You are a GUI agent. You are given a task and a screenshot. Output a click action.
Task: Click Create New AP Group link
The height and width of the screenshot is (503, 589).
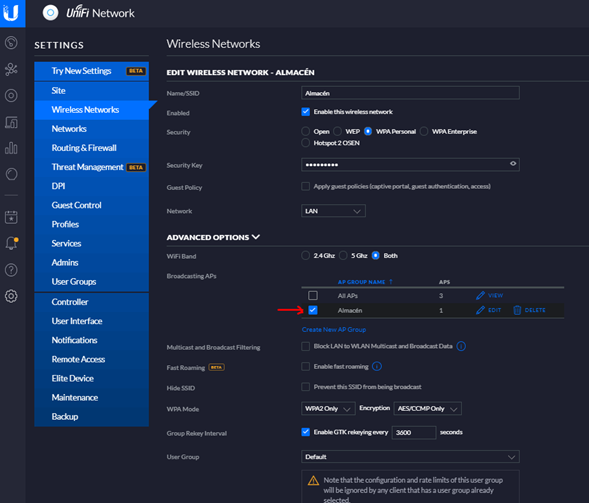tap(334, 329)
